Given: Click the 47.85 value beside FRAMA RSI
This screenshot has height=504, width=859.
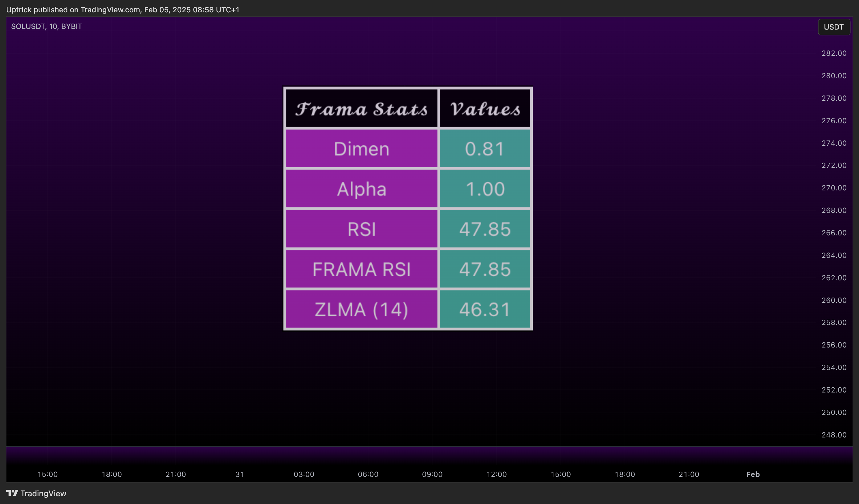Looking at the screenshot, I should (485, 269).
